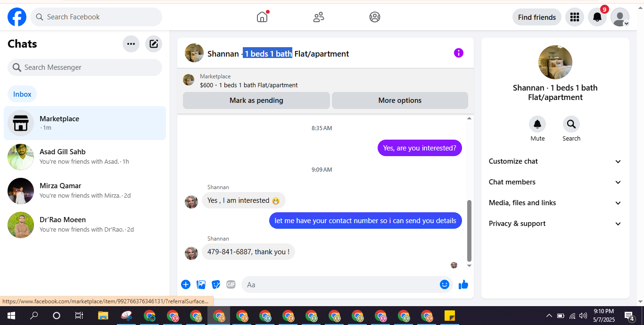The image size is (644, 325).
Task: Expand the Customize chat section
Action: tap(555, 161)
